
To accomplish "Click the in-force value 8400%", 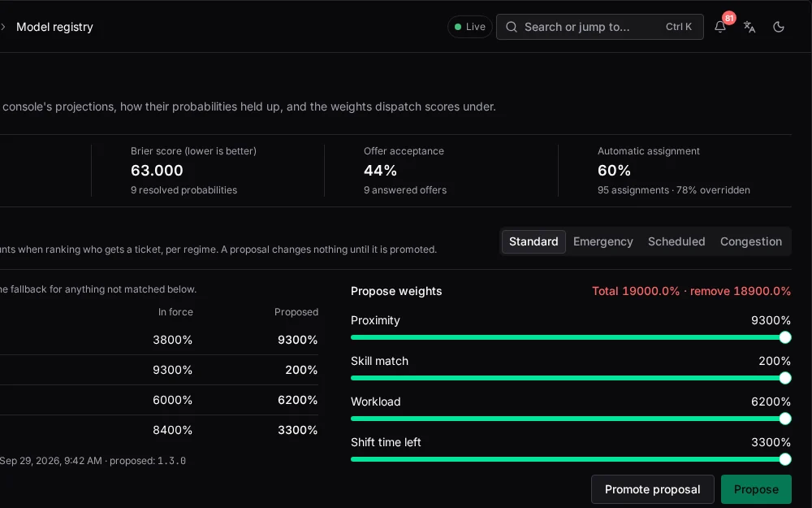I will [x=172, y=430].
